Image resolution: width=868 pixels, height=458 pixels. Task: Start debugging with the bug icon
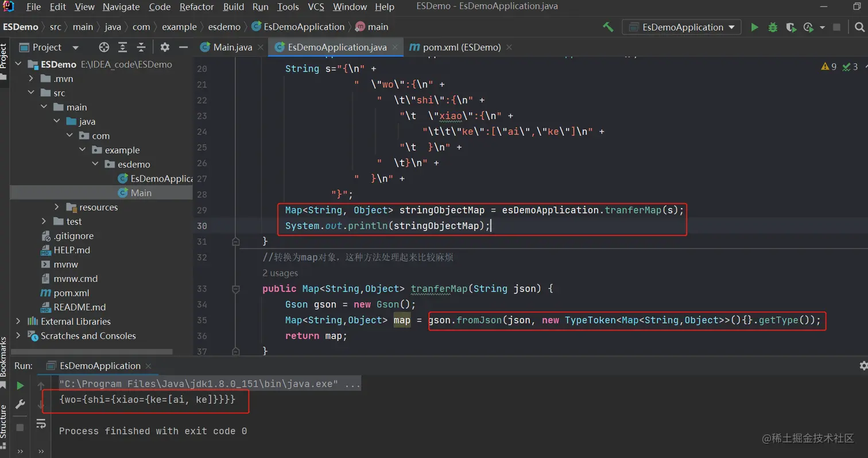773,27
